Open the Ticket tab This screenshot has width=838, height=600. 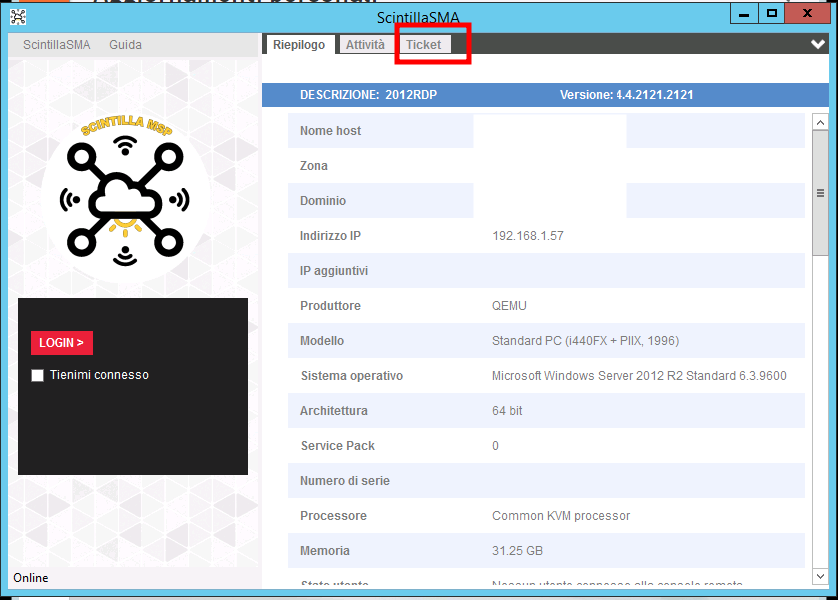pos(423,45)
